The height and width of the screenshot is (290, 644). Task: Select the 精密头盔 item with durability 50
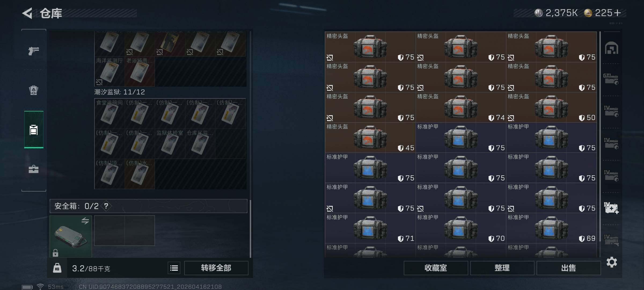click(551, 107)
